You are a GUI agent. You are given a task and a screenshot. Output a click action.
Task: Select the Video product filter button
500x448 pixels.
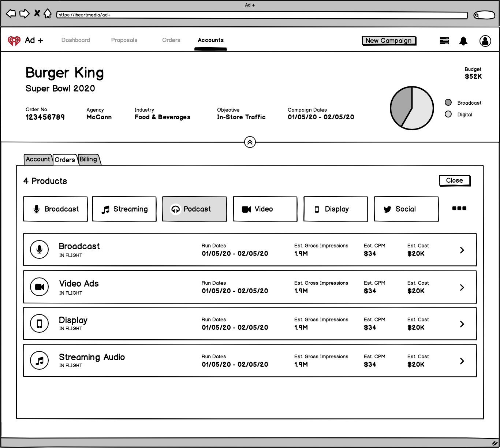pyautogui.click(x=265, y=209)
